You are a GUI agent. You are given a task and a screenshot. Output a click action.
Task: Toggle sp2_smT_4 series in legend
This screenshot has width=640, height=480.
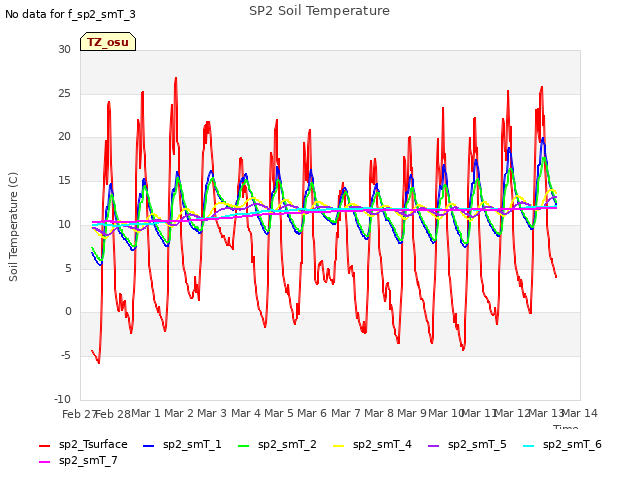[x=373, y=444]
